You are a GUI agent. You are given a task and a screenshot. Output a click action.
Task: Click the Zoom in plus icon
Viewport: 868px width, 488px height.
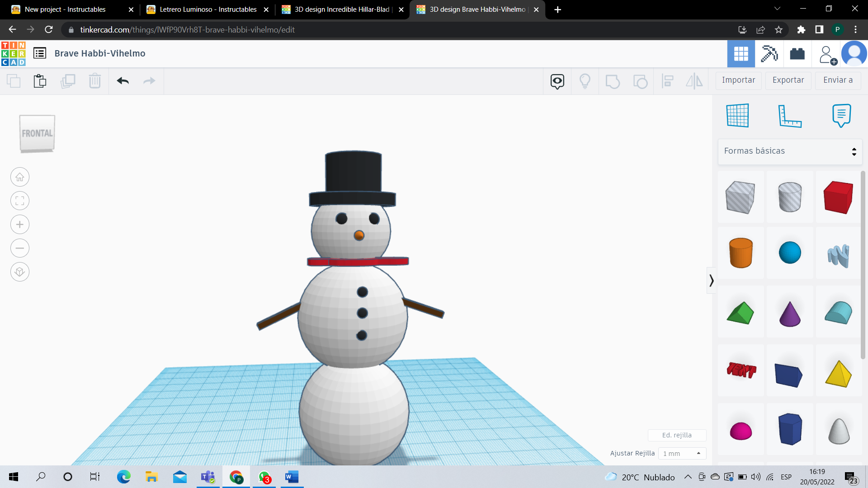pyautogui.click(x=20, y=225)
